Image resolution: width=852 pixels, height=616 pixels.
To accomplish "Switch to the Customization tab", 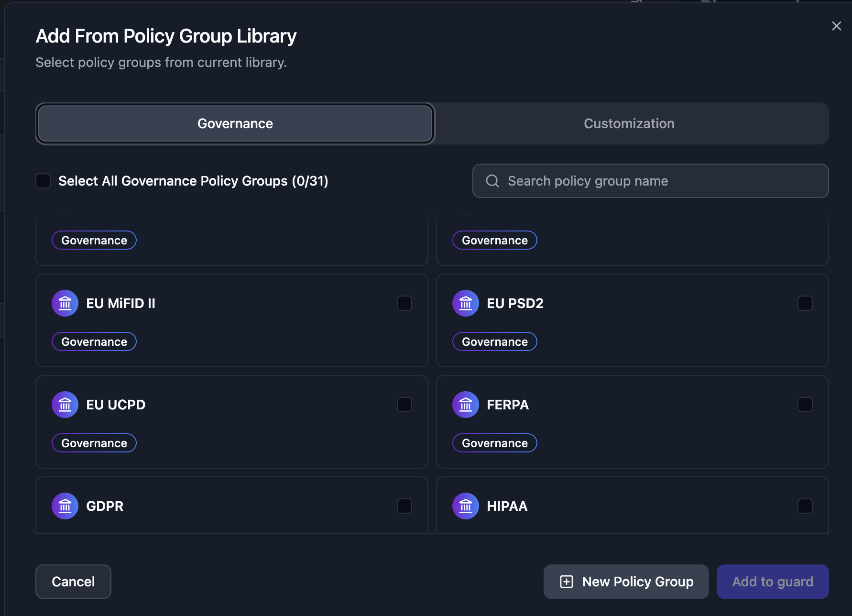I will [629, 123].
